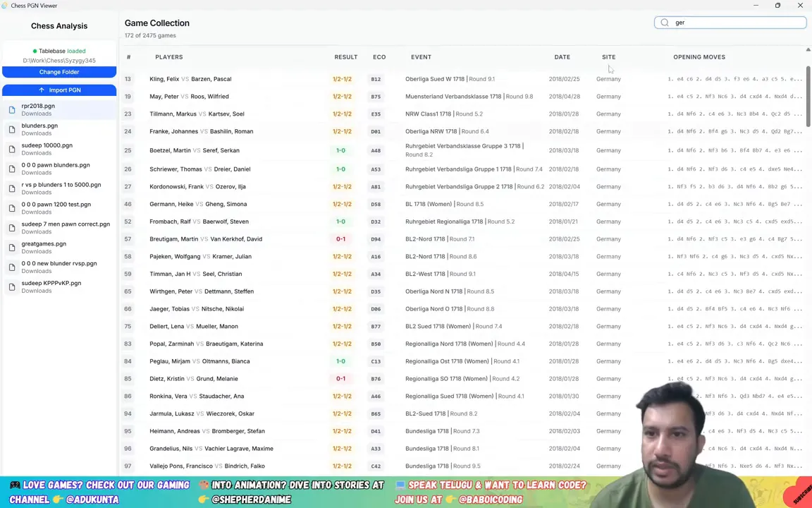Minimize the Chess PGN Viewer window
Screen dimensions: 812x508
point(756,5)
